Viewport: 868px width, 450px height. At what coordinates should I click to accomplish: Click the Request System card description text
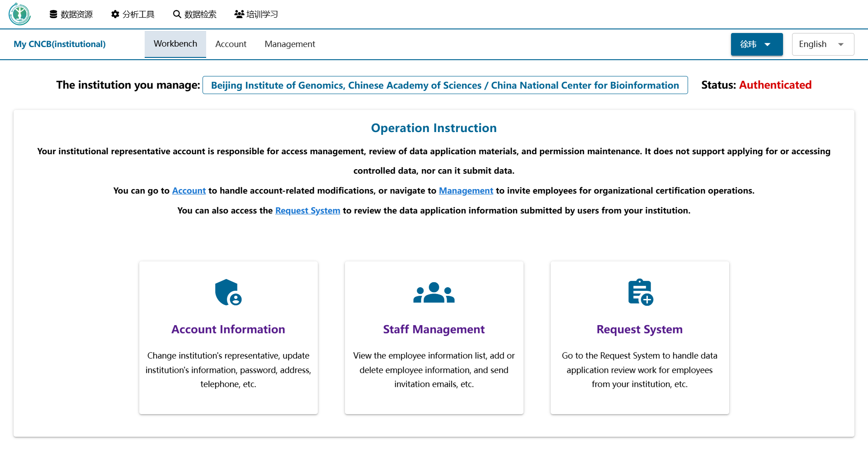tap(640, 370)
